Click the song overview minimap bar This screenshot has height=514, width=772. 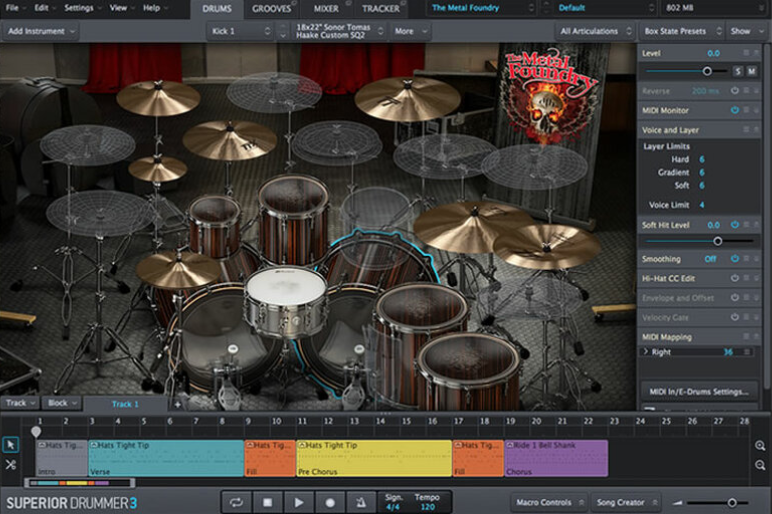click(79, 483)
